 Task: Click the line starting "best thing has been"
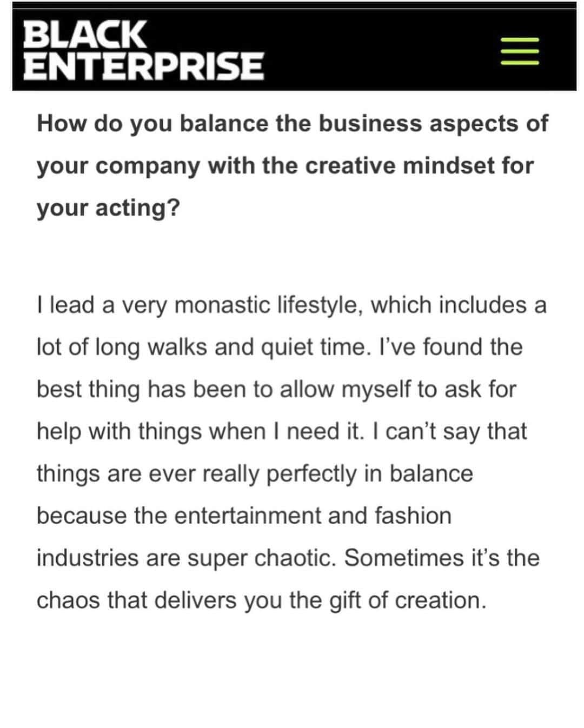tap(276, 390)
